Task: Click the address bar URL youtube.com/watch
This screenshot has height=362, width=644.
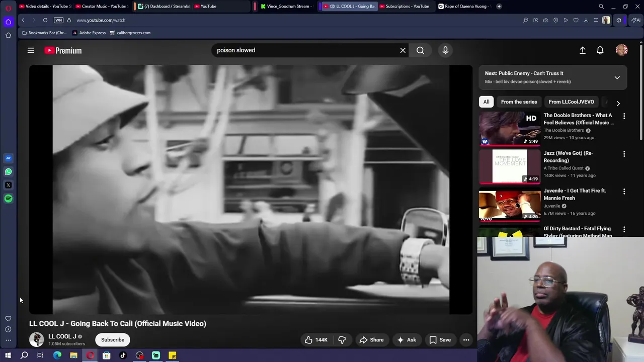Action: coord(101,20)
